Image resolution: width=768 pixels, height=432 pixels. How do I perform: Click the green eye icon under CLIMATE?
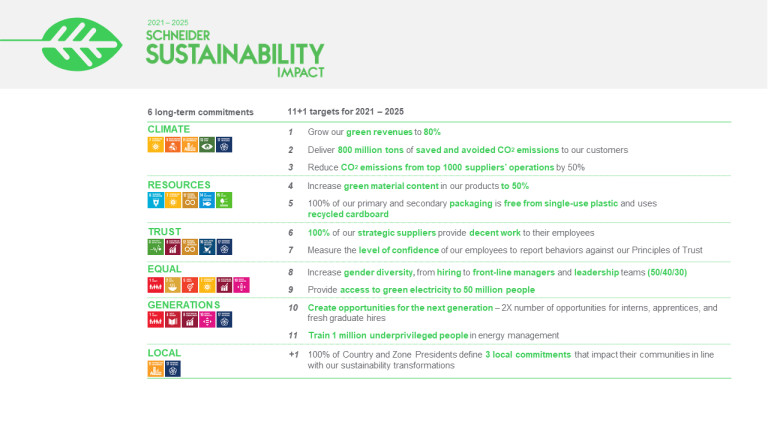206,145
